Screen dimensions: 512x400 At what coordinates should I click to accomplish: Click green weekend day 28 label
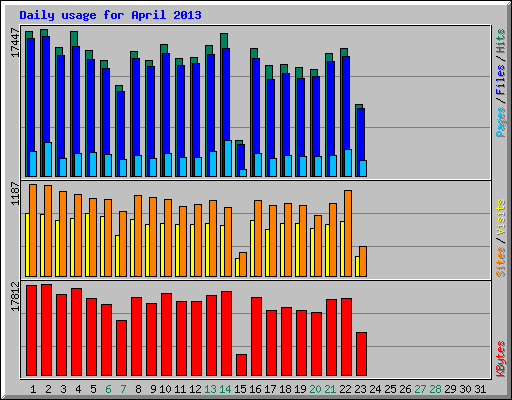tap(435, 389)
